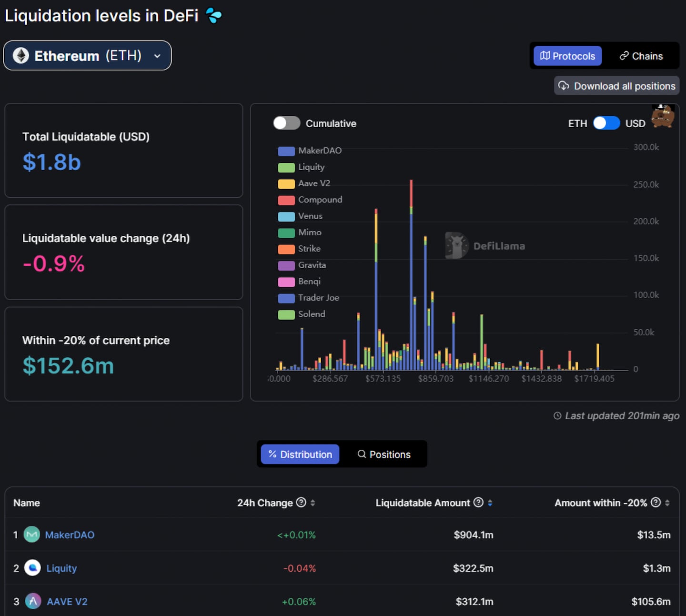Click Download all positions button

pyautogui.click(x=616, y=86)
